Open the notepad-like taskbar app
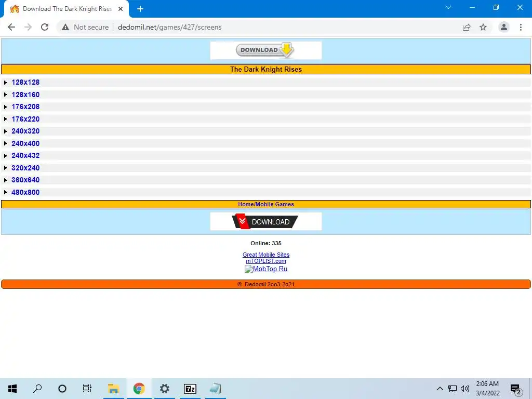The height and width of the screenshot is (399, 532). tap(216, 389)
